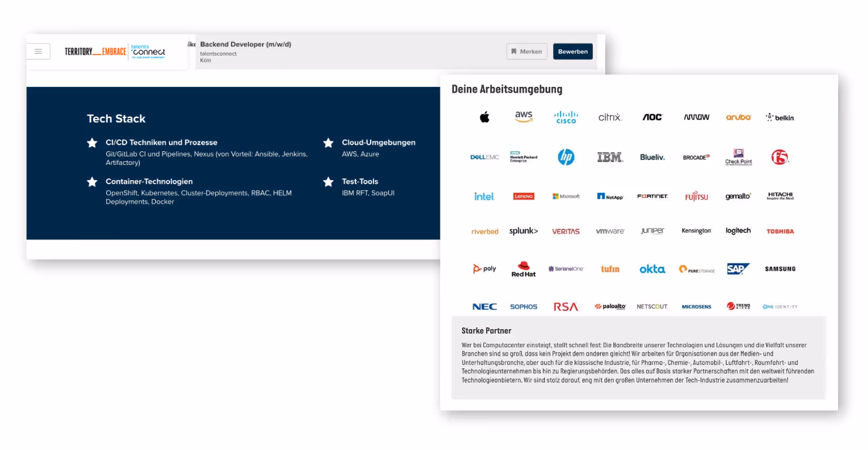Click the Lenovo logo
The height and width of the screenshot is (450, 868).
coord(524,197)
